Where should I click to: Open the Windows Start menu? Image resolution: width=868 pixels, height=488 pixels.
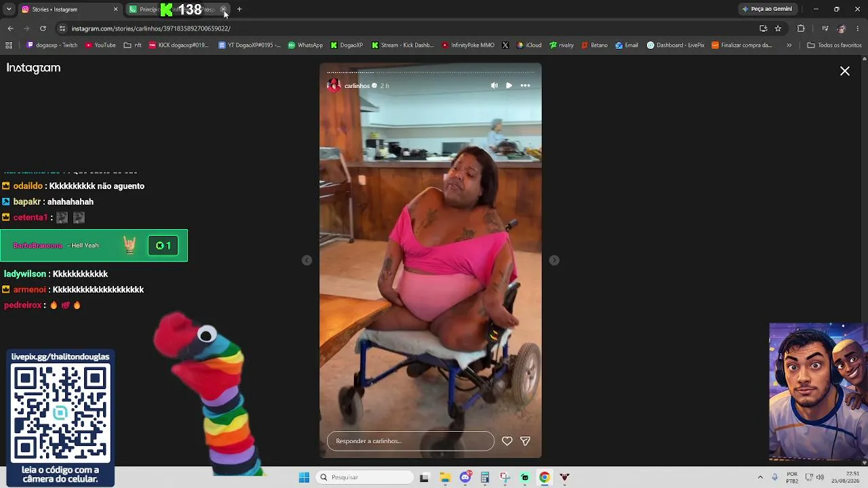(304, 477)
